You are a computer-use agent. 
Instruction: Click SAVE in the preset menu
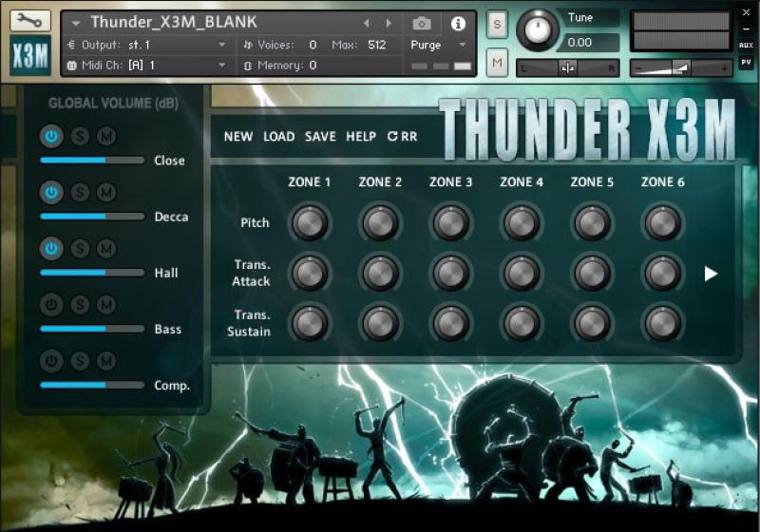coord(320,137)
